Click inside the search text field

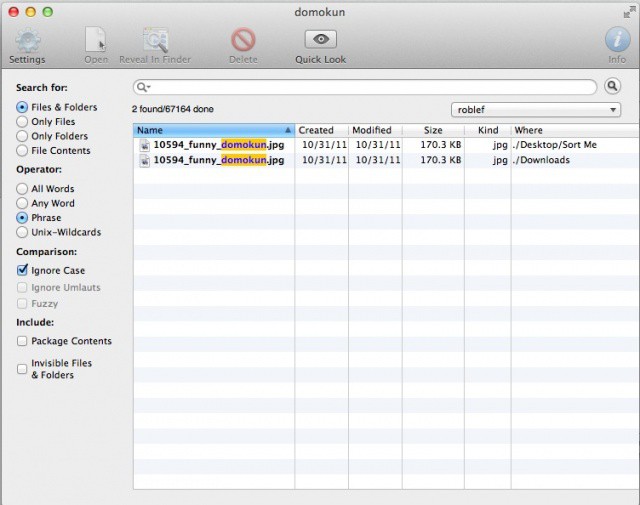point(370,87)
